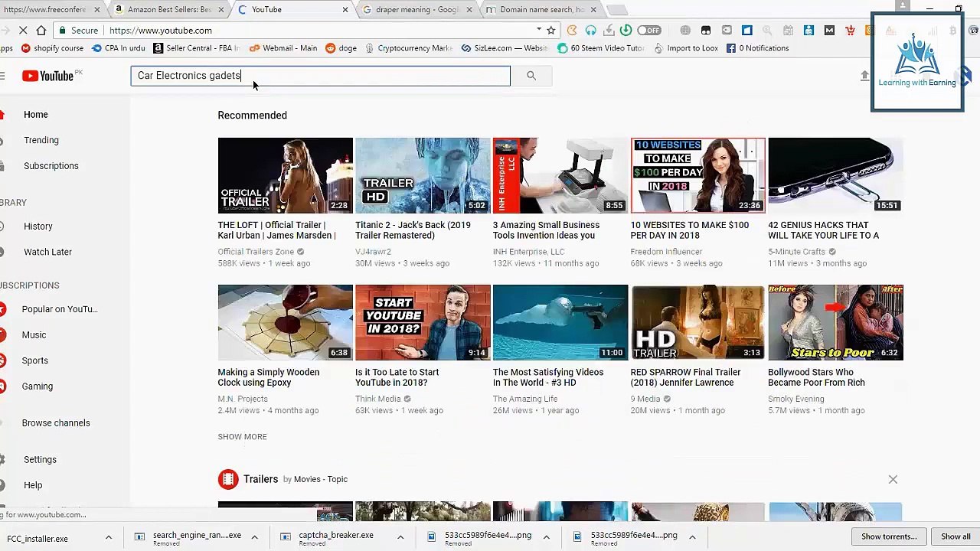The image size is (980, 551).
Task: Open the RED SPARROW Final Trailer title
Action: pyautogui.click(x=685, y=377)
